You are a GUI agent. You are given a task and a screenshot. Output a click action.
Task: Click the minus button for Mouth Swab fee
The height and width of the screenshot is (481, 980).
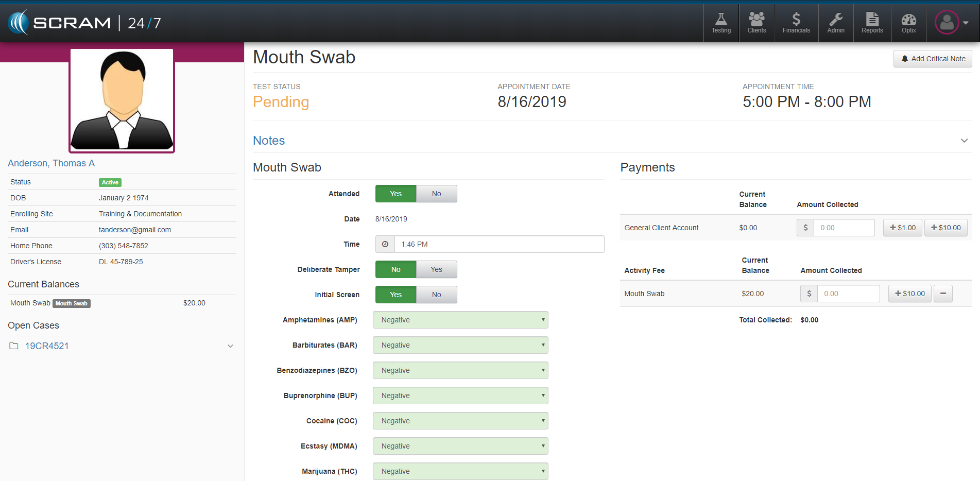pos(943,294)
